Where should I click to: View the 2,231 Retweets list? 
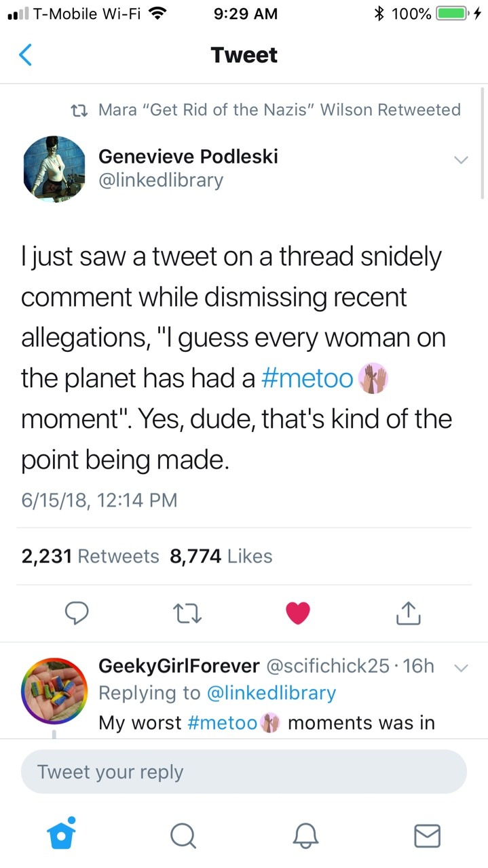tap(90, 556)
